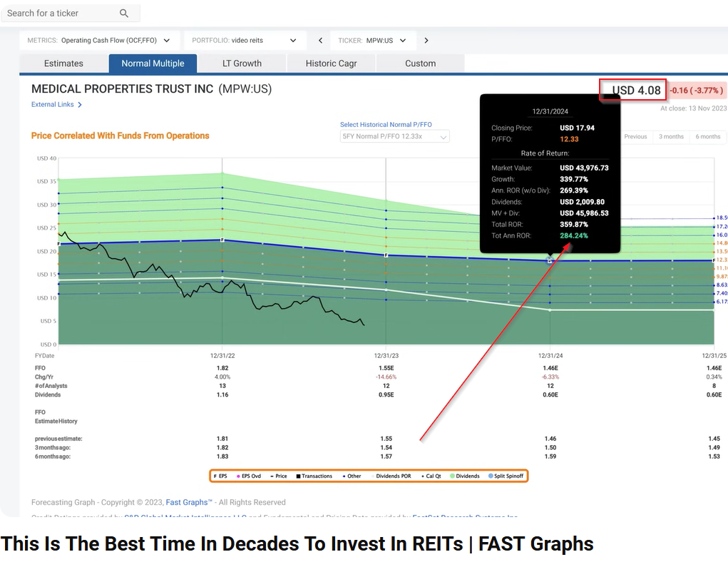
Task: Click the 12/31/22 dividends value 1.16
Action: [x=222, y=395]
